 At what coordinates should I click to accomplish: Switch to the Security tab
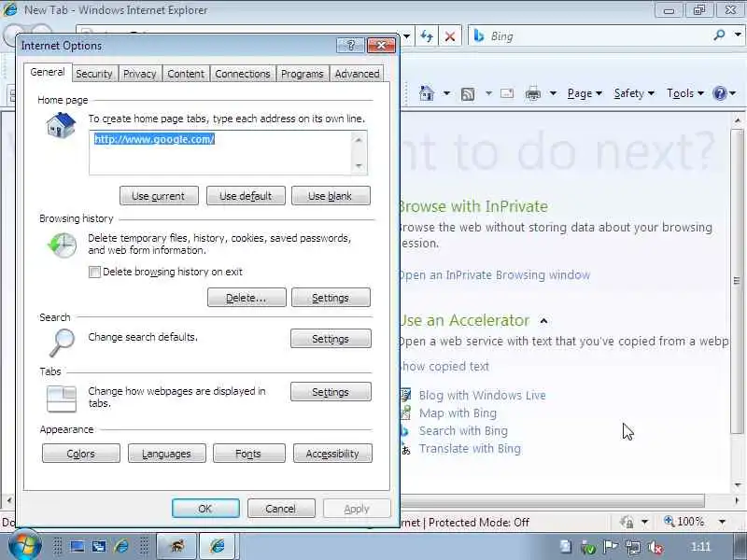[x=94, y=74]
